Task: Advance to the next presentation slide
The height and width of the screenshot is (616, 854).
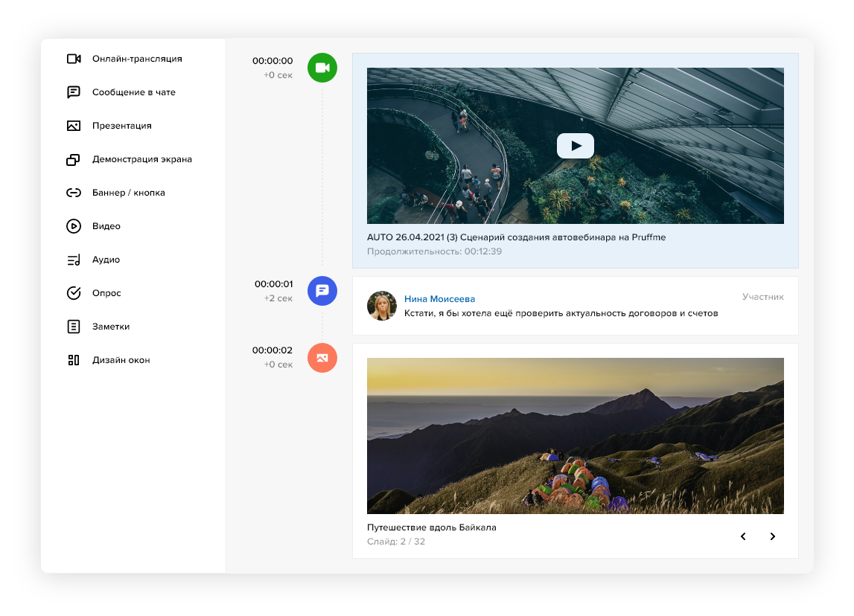Action: coord(772,536)
